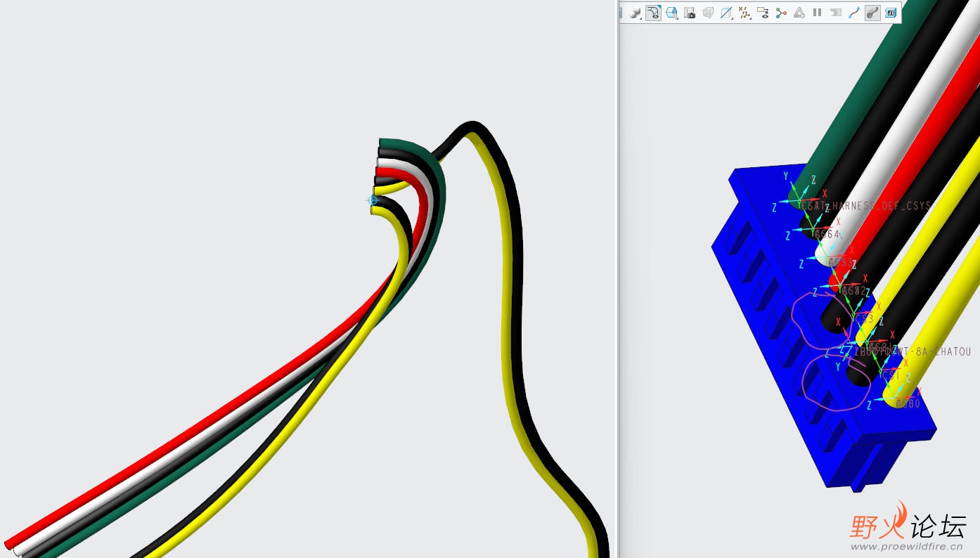Select the curved cable creation tool
Viewport: 980px width, 558px height.
(x=853, y=11)
